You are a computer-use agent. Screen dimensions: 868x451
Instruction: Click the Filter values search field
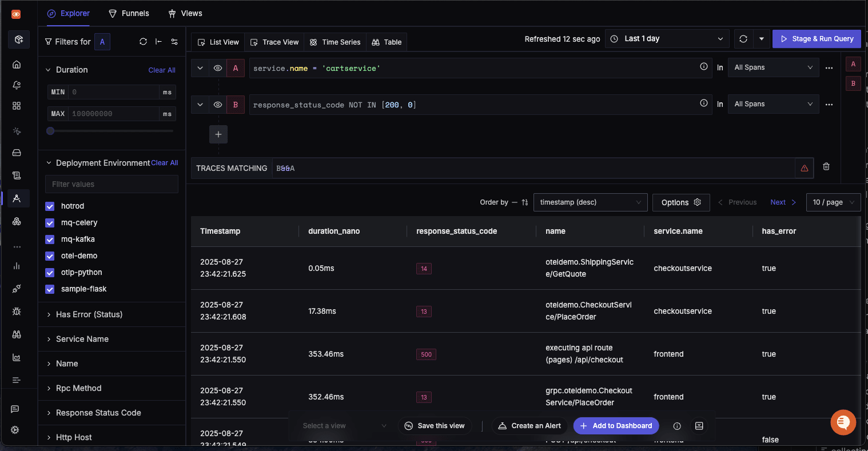(112, 184)
